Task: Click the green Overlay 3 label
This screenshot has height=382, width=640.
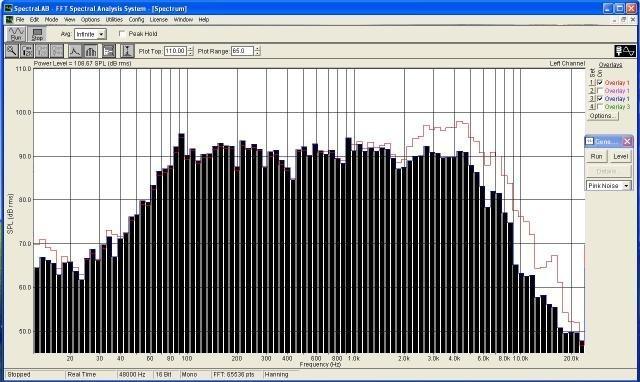Action: (617, 107)
